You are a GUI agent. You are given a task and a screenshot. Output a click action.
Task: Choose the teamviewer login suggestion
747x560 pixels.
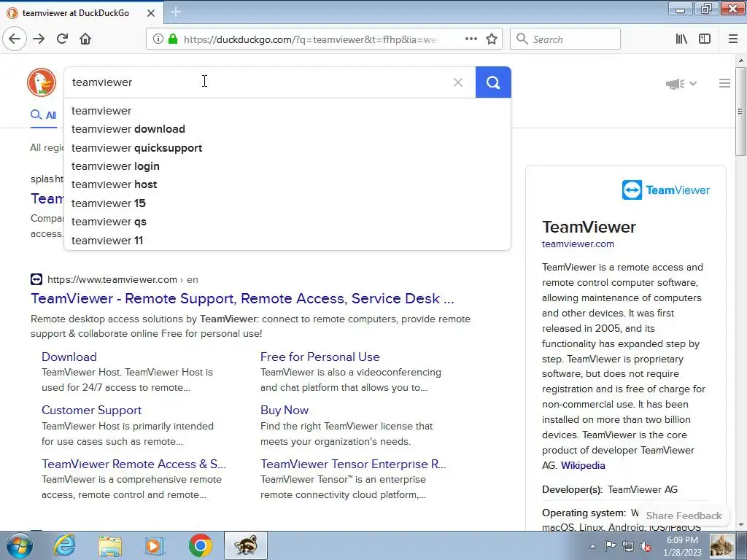[287, 166]
